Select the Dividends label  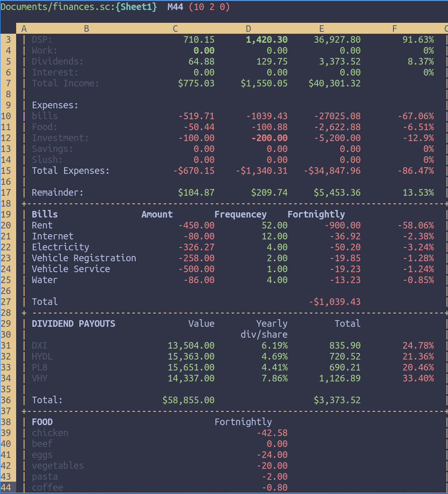57,61
